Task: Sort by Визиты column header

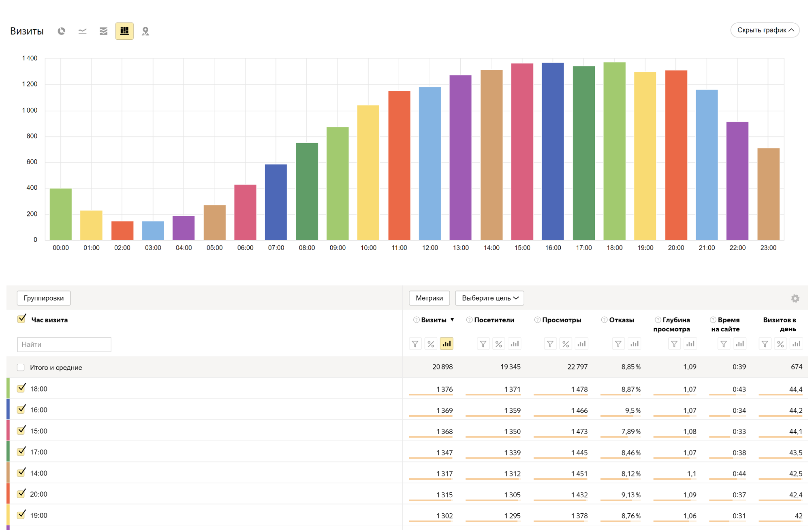Action: 434,320
